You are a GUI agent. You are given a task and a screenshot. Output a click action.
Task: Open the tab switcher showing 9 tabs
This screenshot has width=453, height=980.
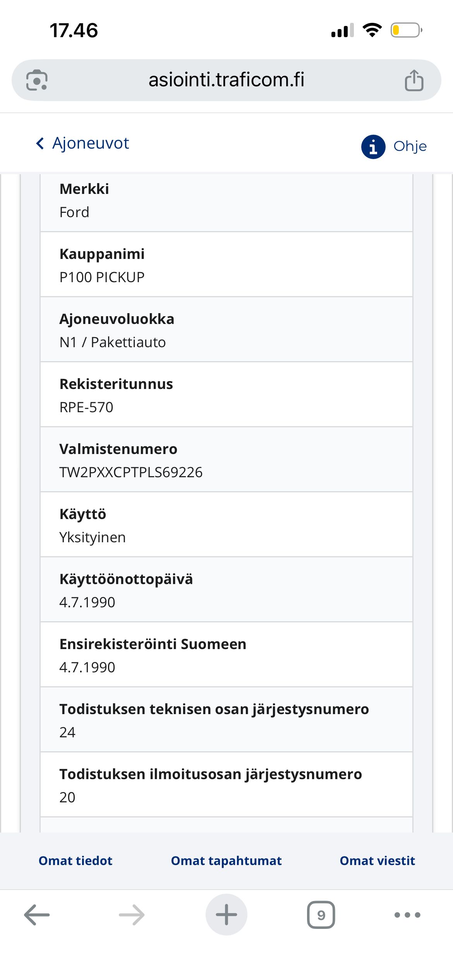click(321, 915)
